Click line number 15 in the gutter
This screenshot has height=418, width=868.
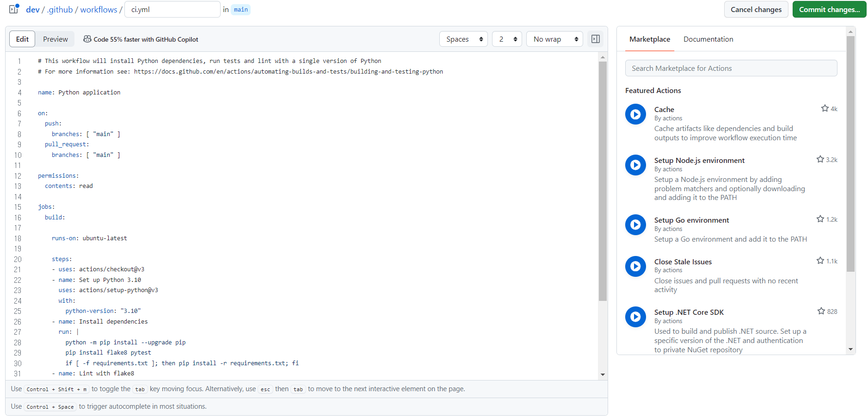tap(18, 207)
